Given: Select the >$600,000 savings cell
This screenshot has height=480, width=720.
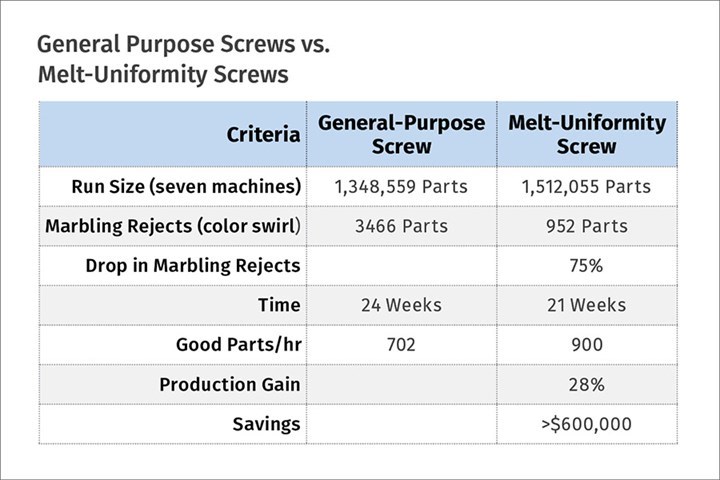Looking at the screenshot, I should coord(586,424).
